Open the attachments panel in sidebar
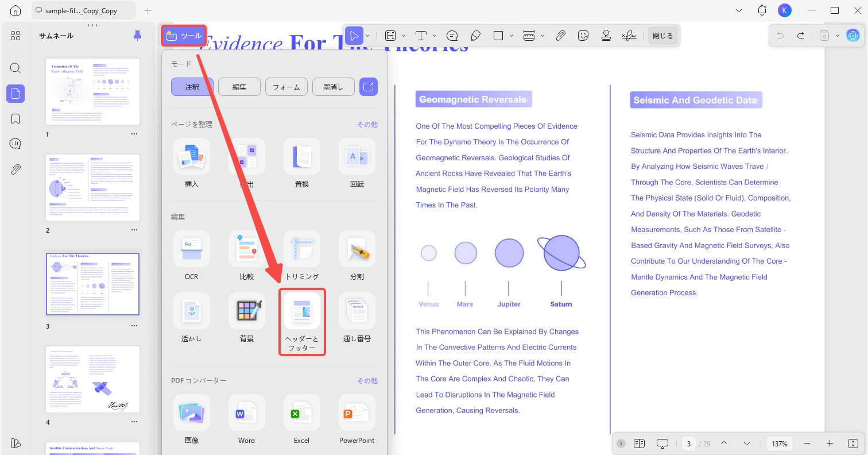This screenshot has width=868, height=455. coord(15,169)
